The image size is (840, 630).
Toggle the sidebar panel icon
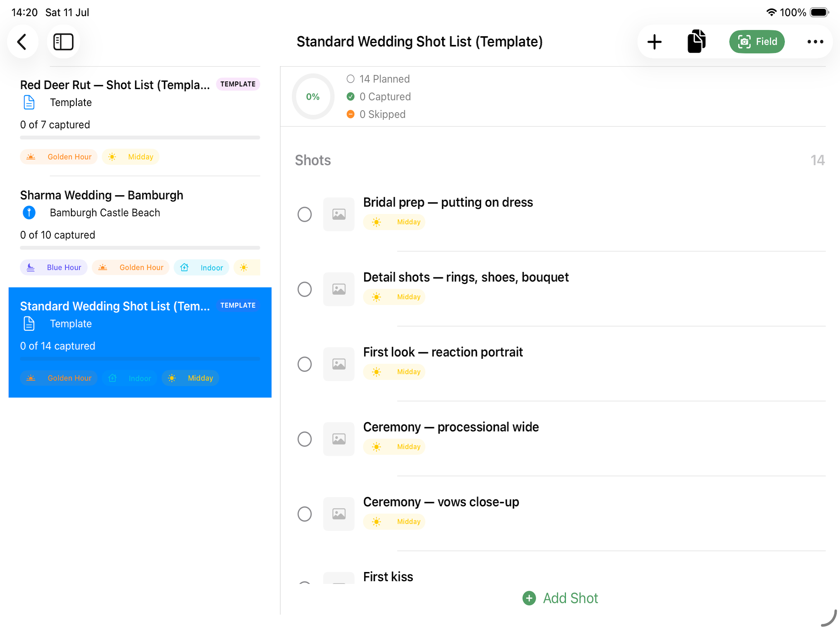63,42
